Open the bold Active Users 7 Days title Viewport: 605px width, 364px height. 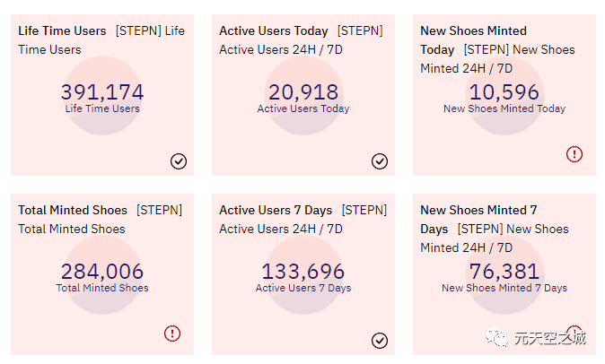(276, 211)
